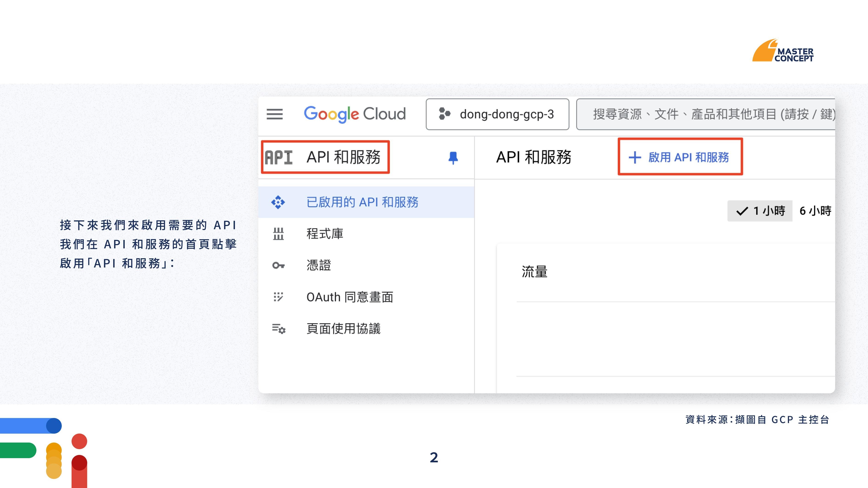Click the Google Cloud logo
This screenshot has width=868, height=488.
coord(355,114)
